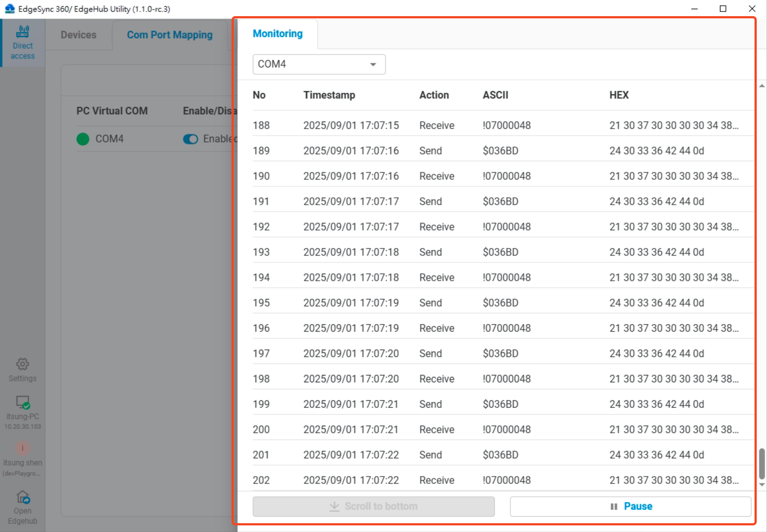The height and width of the screenshot is (532, 767).
Task: Click the itsung shen account info icon
Action: (x=22, y=448)
